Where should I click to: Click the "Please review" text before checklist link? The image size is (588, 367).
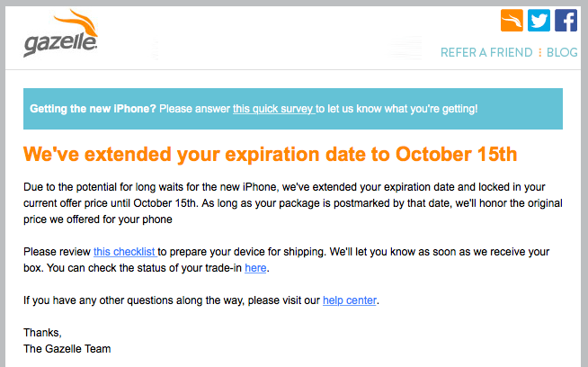click(x=57, y=252)
